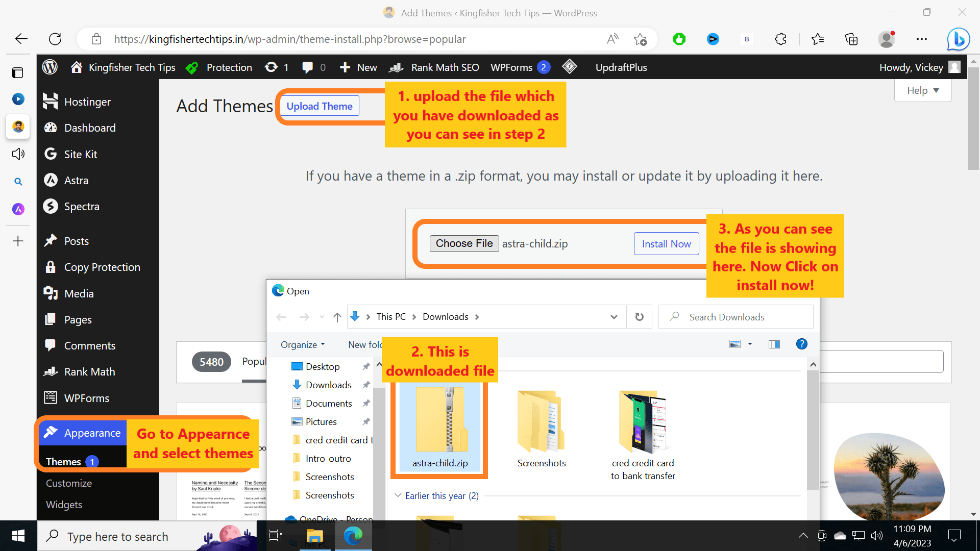The width and height of the screenshot is (980, 551).
Task: Open the Favorites list icon
Action: 818,39
